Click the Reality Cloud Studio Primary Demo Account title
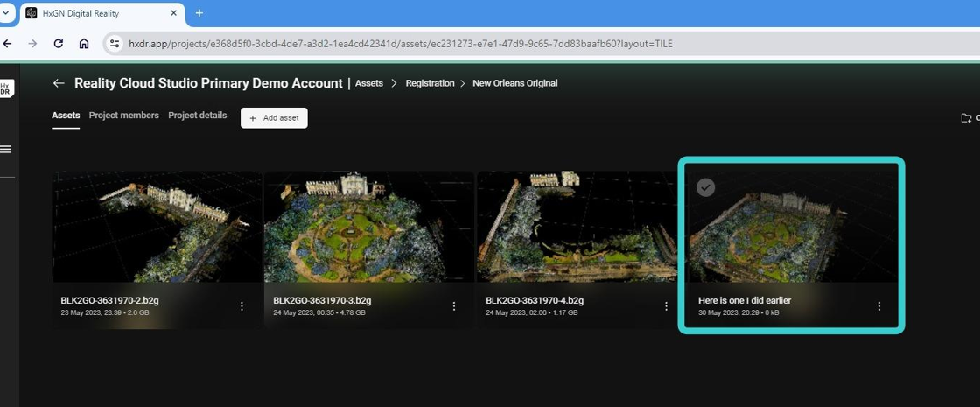 [208, 83]
